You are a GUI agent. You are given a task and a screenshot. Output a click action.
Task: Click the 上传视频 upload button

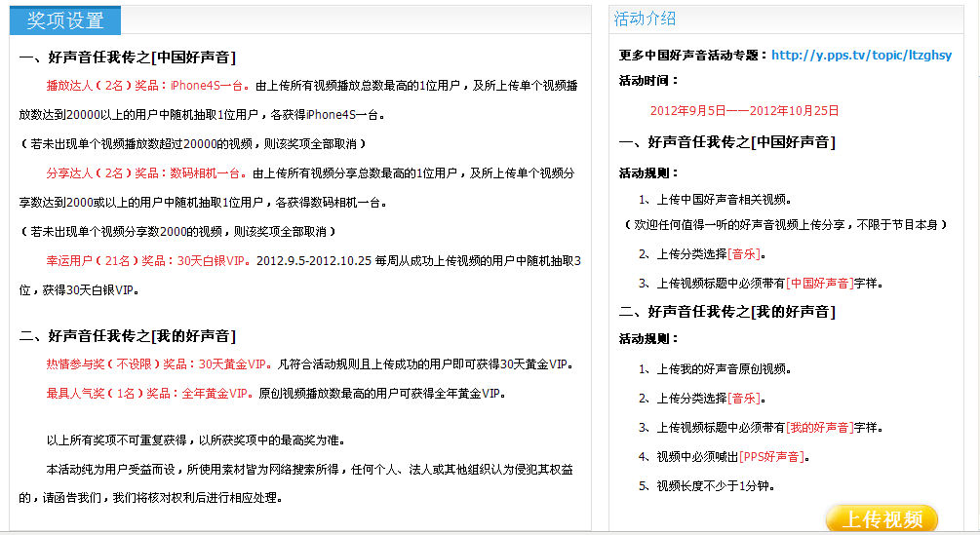[x=882, y=518]
